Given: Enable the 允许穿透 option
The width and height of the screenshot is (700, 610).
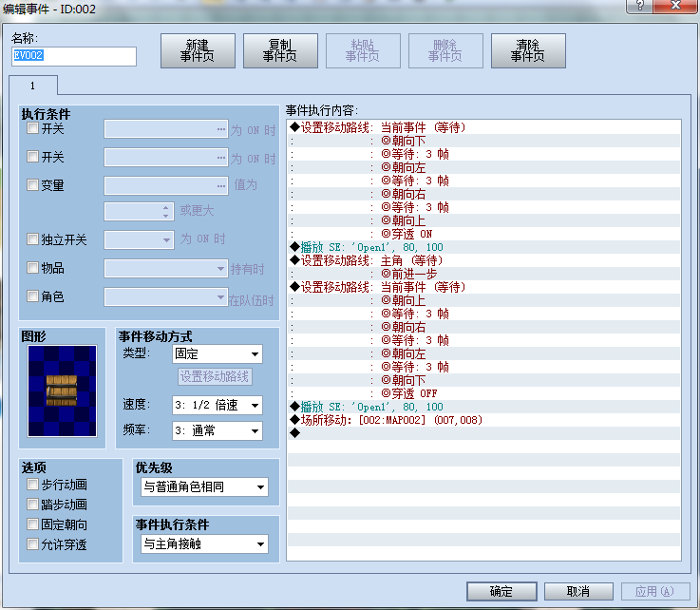Looking at the screenshot, I should [32, 543].
